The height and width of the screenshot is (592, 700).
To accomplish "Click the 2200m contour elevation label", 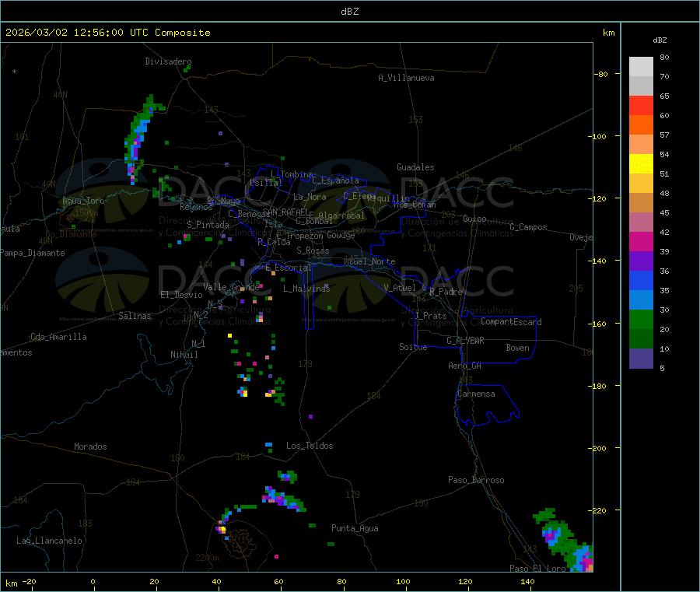I will (x=207, y=558).
